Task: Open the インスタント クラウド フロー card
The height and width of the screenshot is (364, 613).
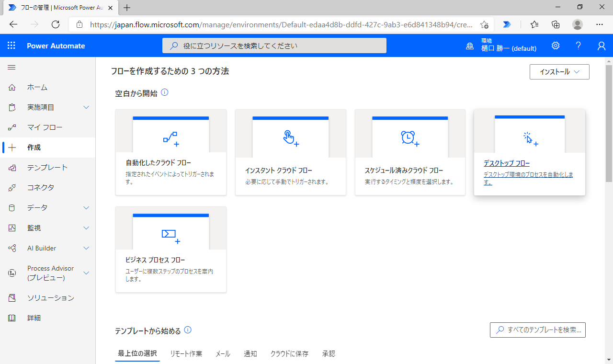Action: (x=291, y=152)
